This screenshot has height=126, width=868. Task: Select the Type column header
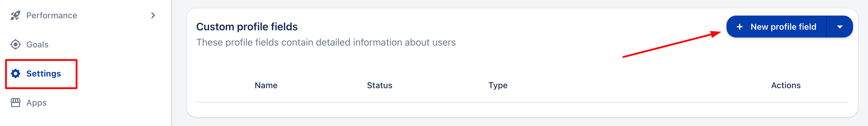(x=498, y=85)
